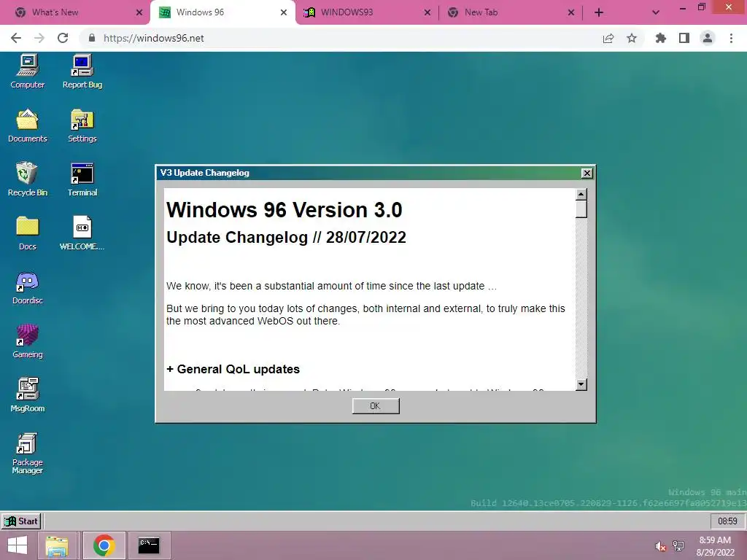Open the Settings desktop icon
The height and width of the screenshot is (560, 747).
(x=82, y=125)
